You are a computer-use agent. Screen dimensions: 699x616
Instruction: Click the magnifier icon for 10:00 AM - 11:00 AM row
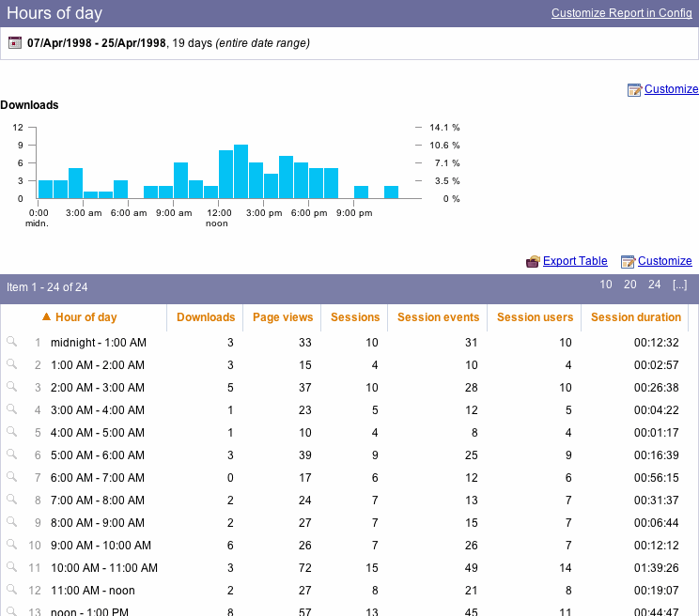[11, 567]
